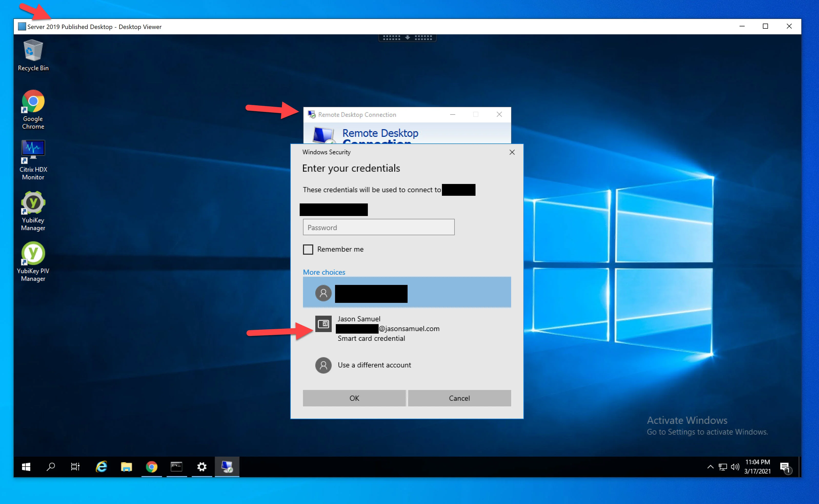
Task: Open the Citrix HDX Monitor desktop shortcut
Action: [33, 160]
